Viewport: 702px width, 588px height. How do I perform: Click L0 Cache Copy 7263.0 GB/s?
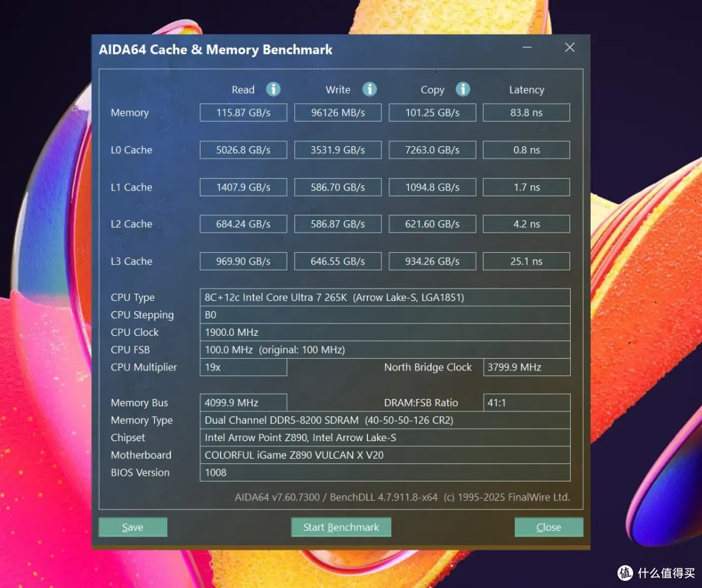(x=432, y=150)
